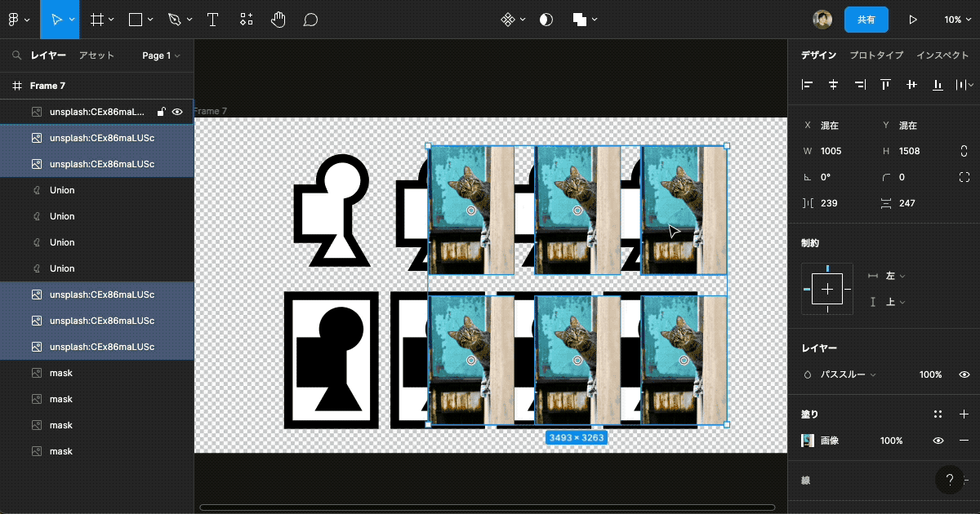Switch to the アセット tab

[x=96, y=55]
